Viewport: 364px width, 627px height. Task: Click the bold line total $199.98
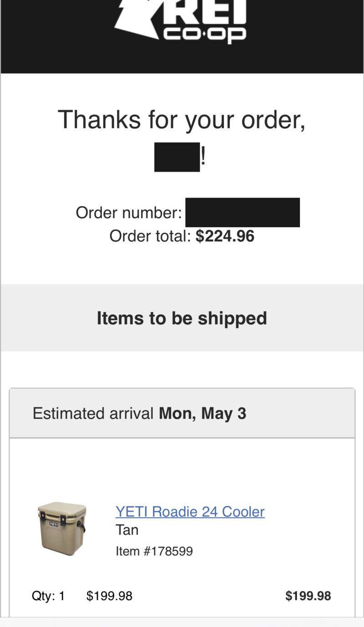pos(308,596)
